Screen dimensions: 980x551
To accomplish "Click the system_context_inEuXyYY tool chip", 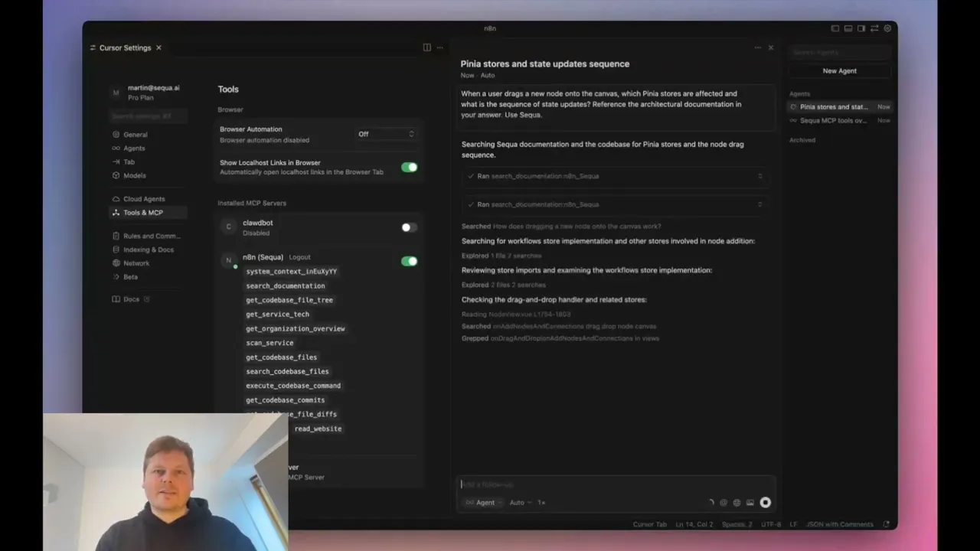I will coord(291,272).
